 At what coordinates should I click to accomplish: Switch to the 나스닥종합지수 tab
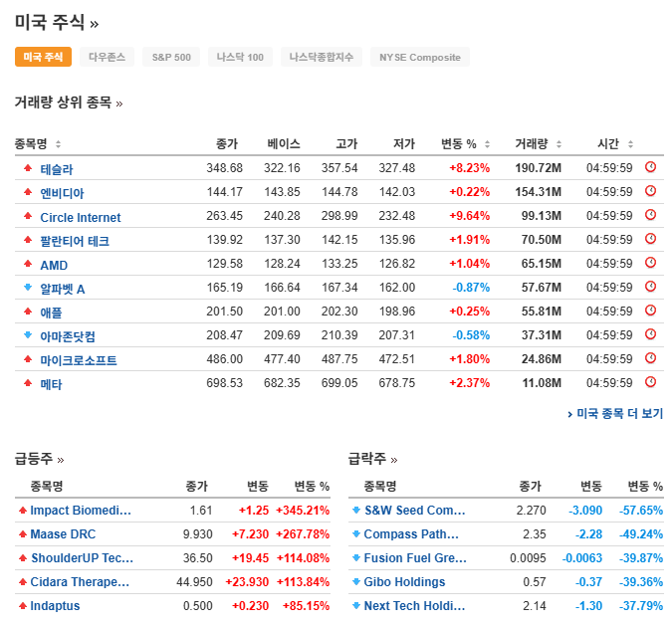[x=322, y=57]
